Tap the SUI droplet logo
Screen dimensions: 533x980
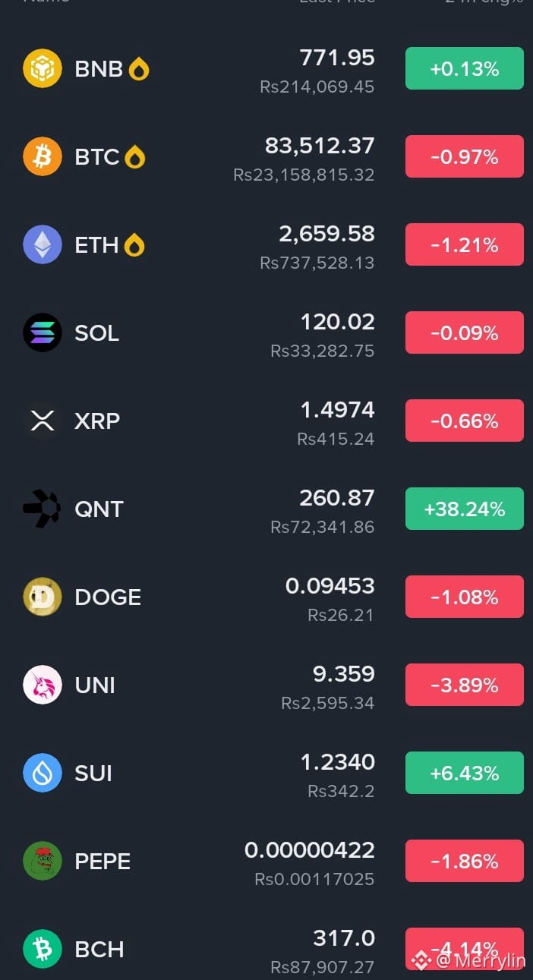coord(42,773)
